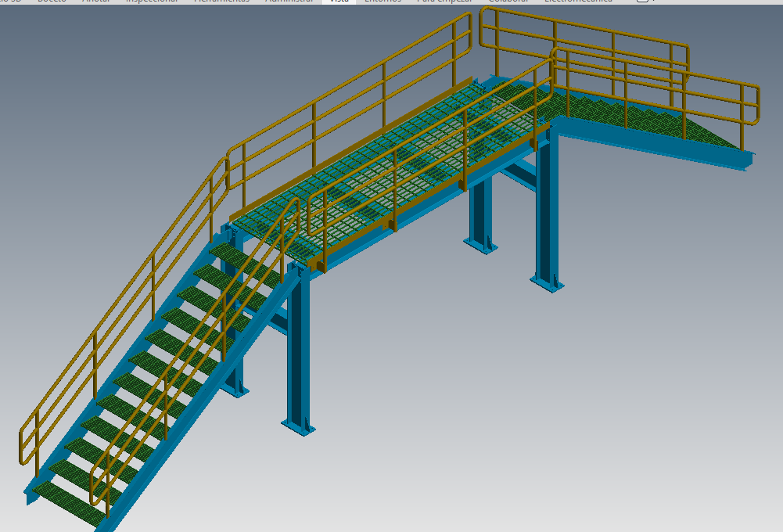Click the small icon right of Electromecánica
The height and width of the screenshot is (532, 783).
pos(643,3)
